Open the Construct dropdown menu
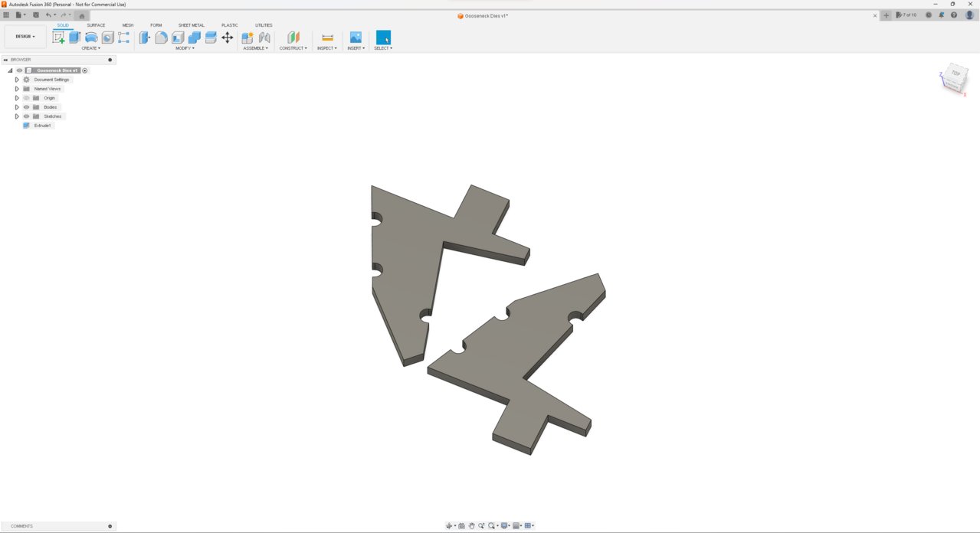The height and width of the screenshot is (533, 980). click(293, 48)
